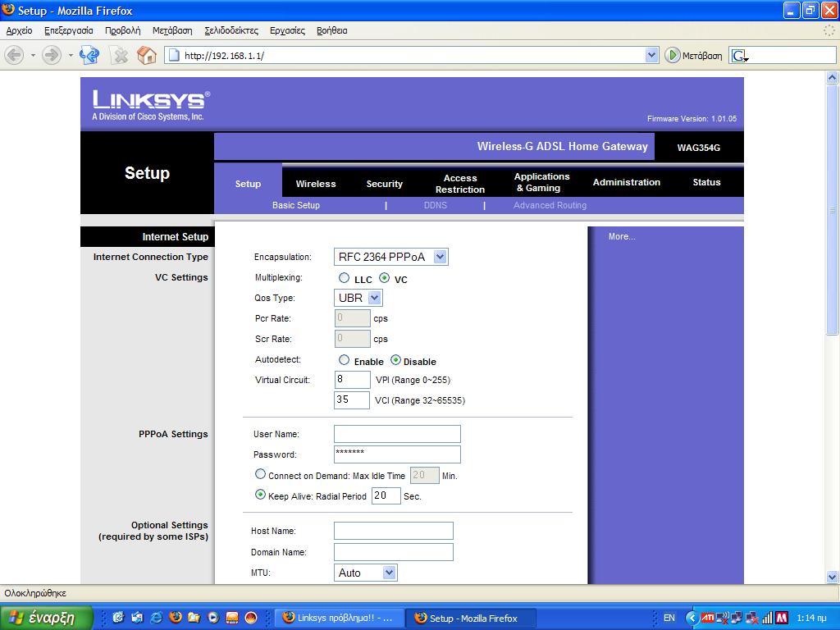Click the VPI value field
The width and height of the screenshot is (840, 630).
coord(352,379)
